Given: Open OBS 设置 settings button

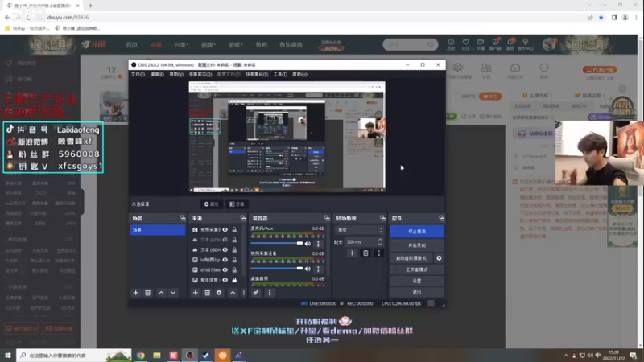Looking at the screenshot, I should [417, 281].
